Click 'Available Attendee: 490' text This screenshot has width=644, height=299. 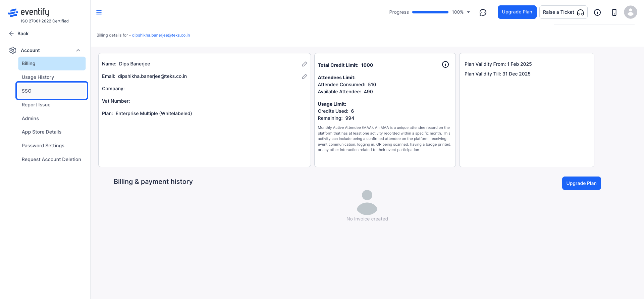pos(345,92)
